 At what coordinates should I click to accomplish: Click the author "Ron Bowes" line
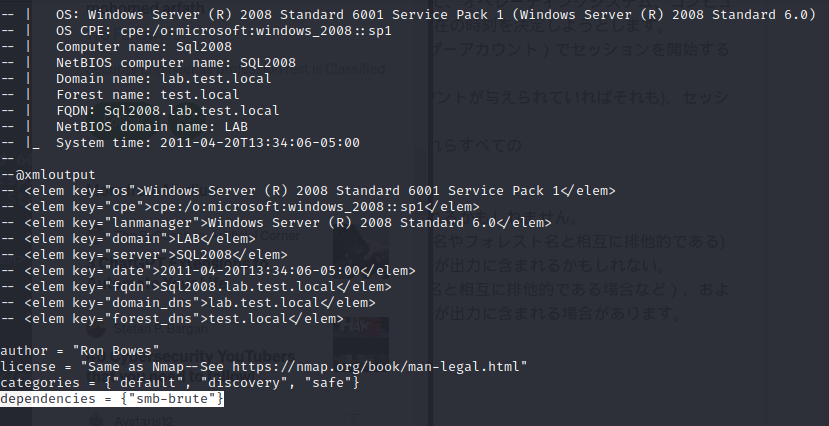point(80,350)
